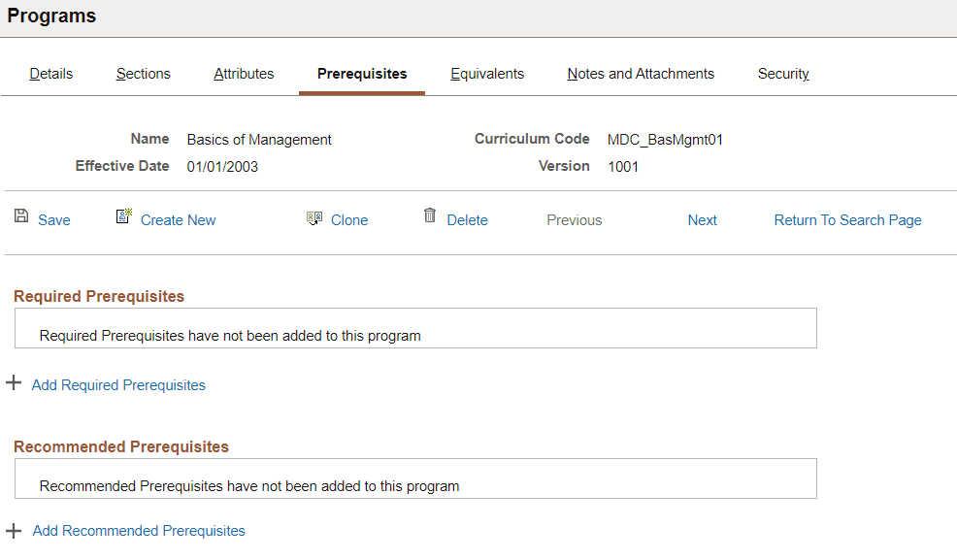Click the Previous navigation label
This screenshot has height=560, width=957.
574,219
